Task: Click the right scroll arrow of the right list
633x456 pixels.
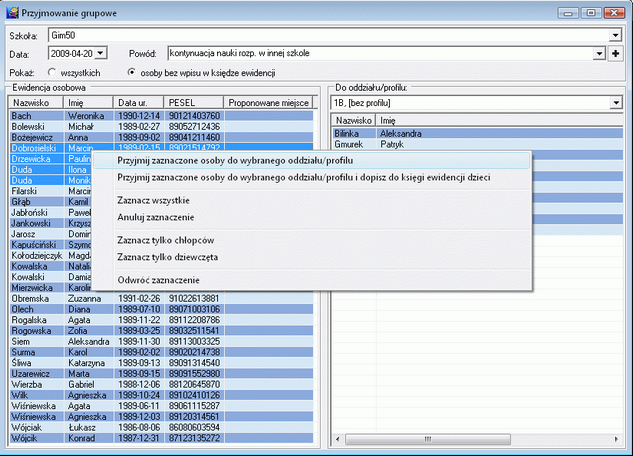Action: coord(616,439)
